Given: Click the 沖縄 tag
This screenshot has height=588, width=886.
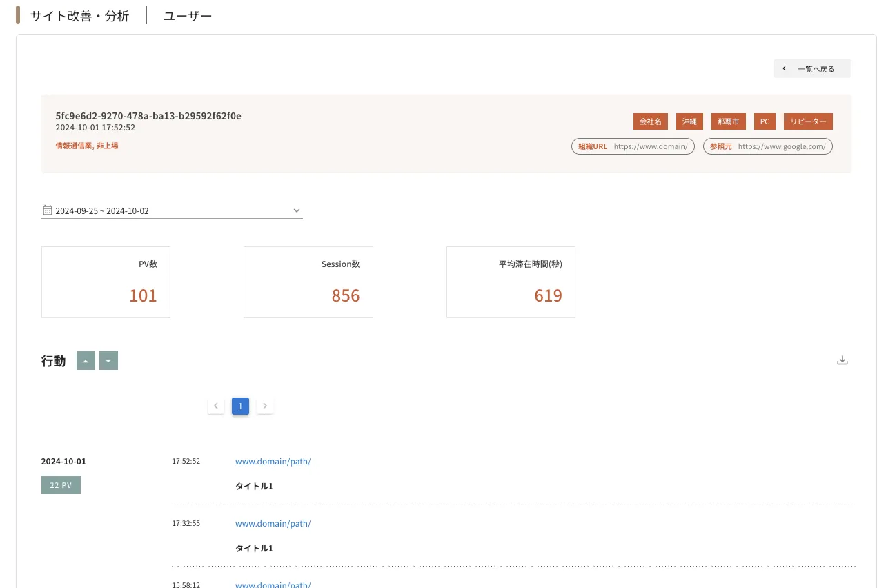Looking at the screenshot, I should pos(689,121).
